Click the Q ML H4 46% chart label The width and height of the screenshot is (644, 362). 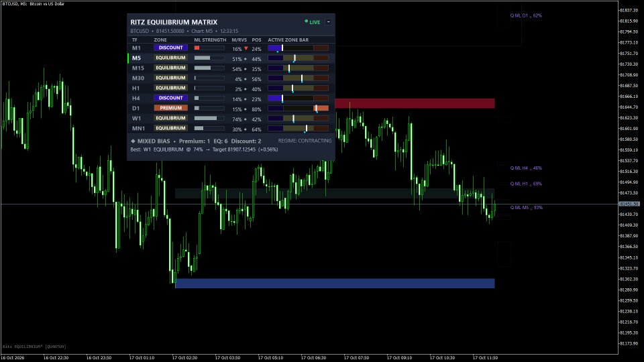[526, 168]
